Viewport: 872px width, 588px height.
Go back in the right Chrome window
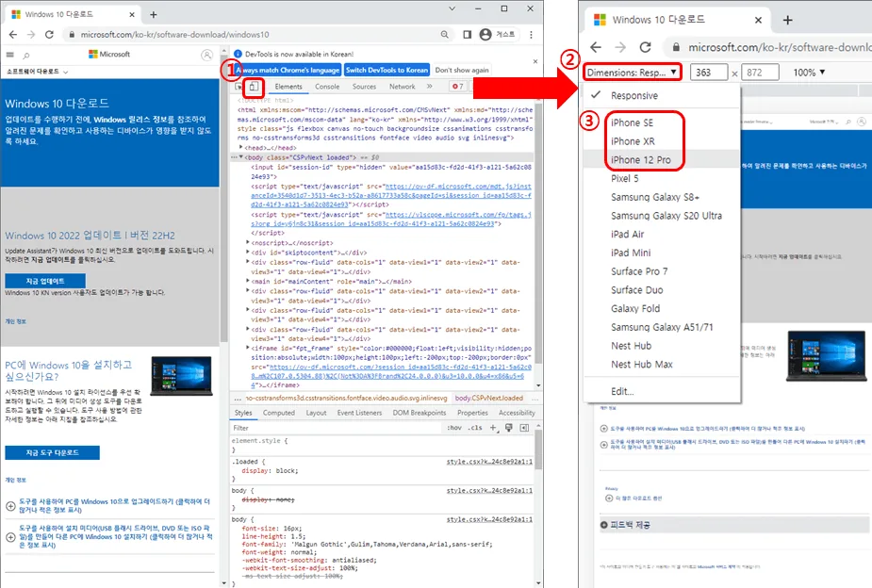point(596,47)
